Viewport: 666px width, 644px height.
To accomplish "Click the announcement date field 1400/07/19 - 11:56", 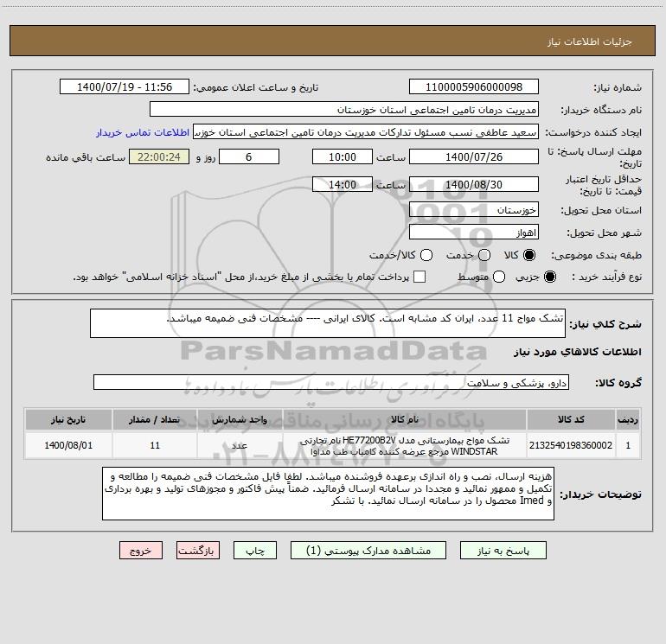I will pos(125,87).
